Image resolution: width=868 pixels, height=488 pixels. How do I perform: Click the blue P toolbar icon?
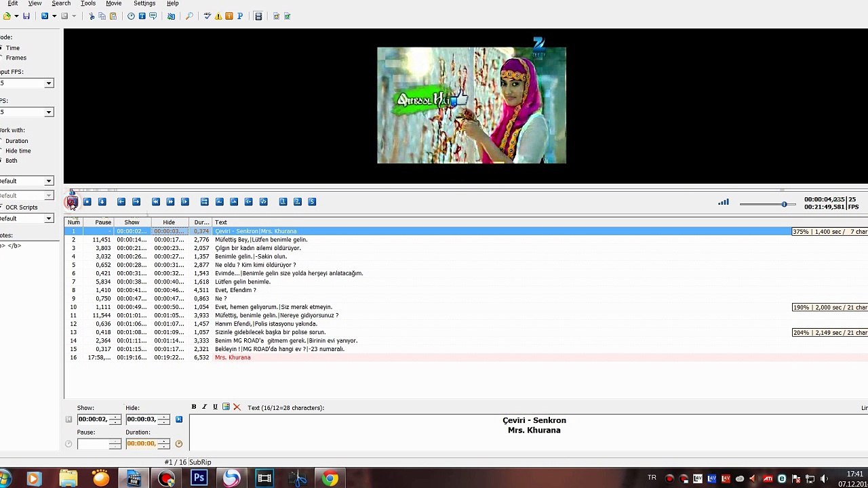(240, 16)
